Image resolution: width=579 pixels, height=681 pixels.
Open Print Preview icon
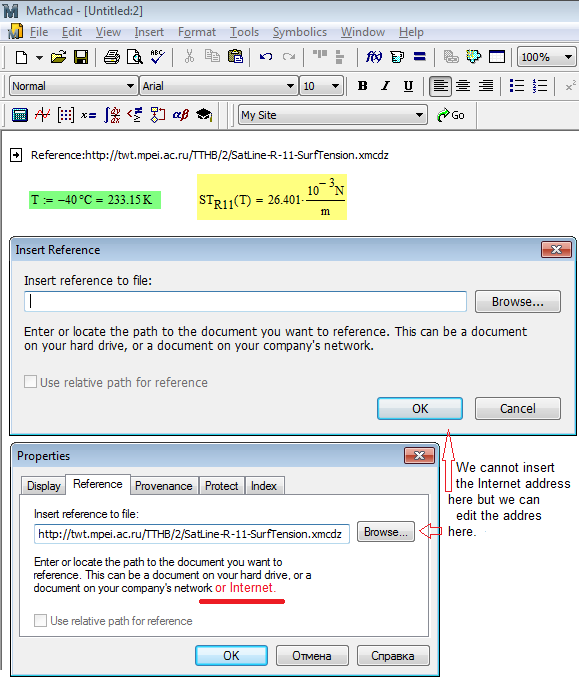134,57
